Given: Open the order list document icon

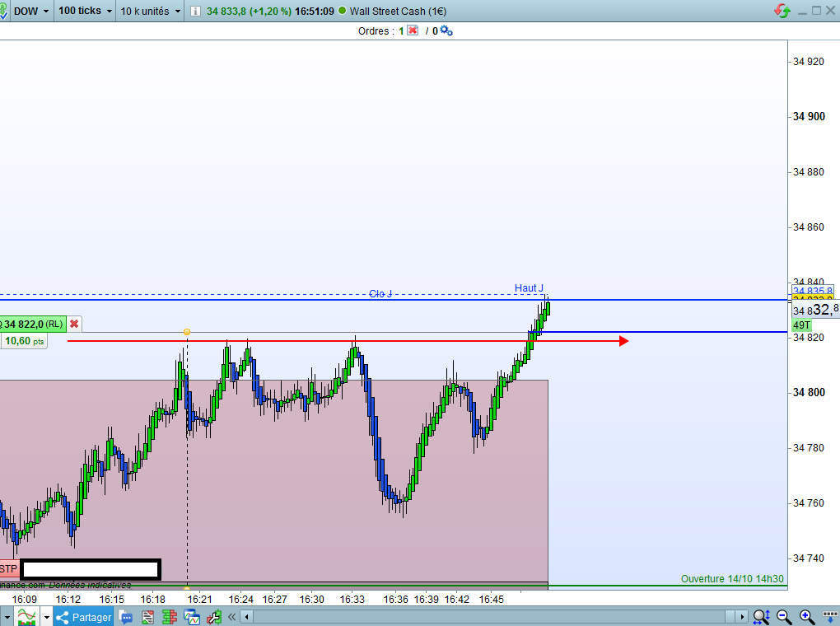Looking at the screenshot, I should pos(148,617).
